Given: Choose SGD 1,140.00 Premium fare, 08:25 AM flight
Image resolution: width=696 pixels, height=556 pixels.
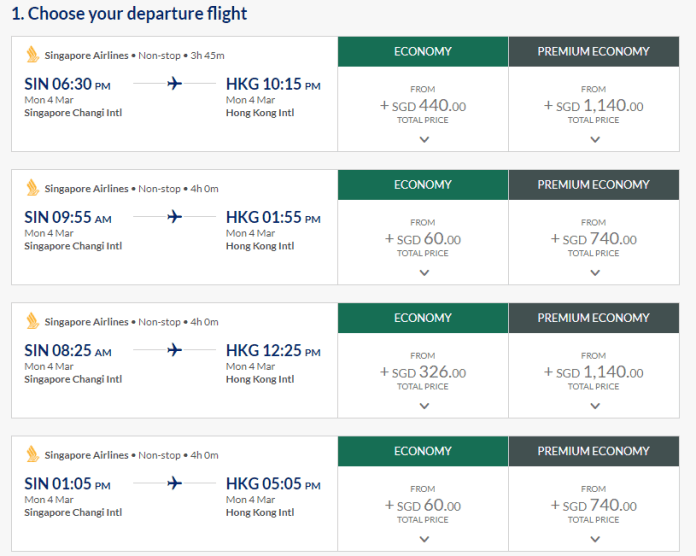Looking at the screenshot, I should [594, 373].
